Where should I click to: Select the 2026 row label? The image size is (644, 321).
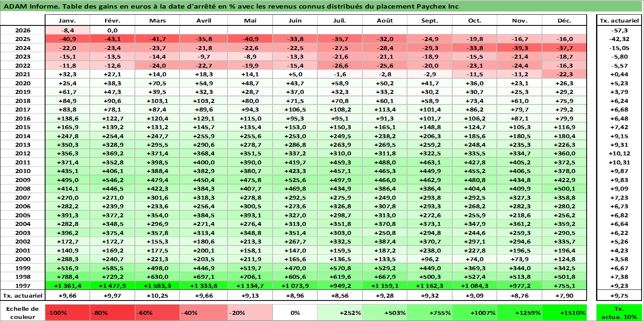23,30
